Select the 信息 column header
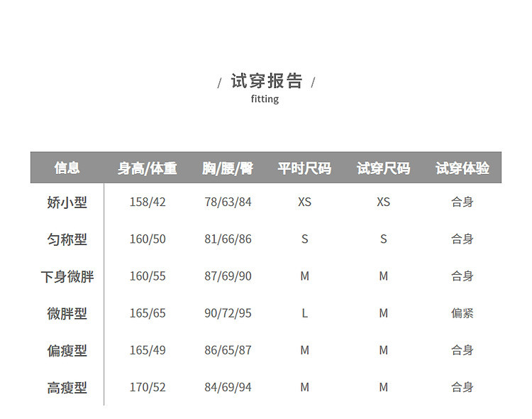The image size is (532, 419). point(67,168)
